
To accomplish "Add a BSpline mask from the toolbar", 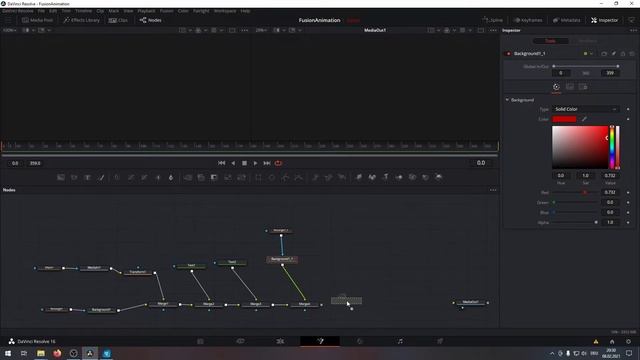I will [299, 177].
